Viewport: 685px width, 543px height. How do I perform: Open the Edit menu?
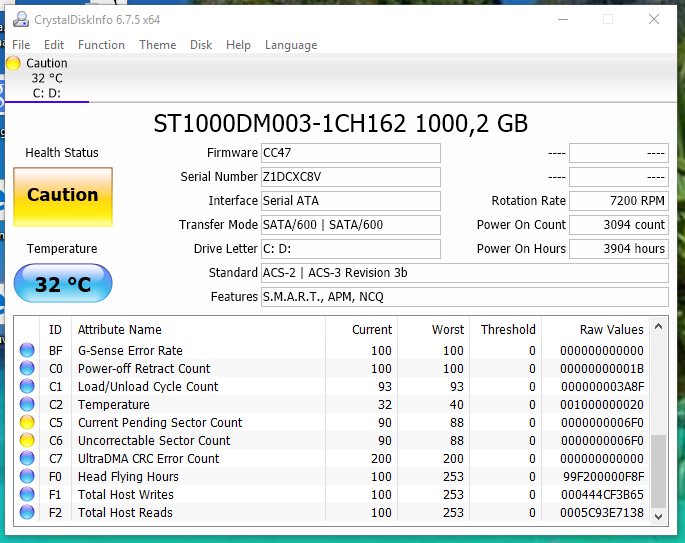tap(54, 45)
